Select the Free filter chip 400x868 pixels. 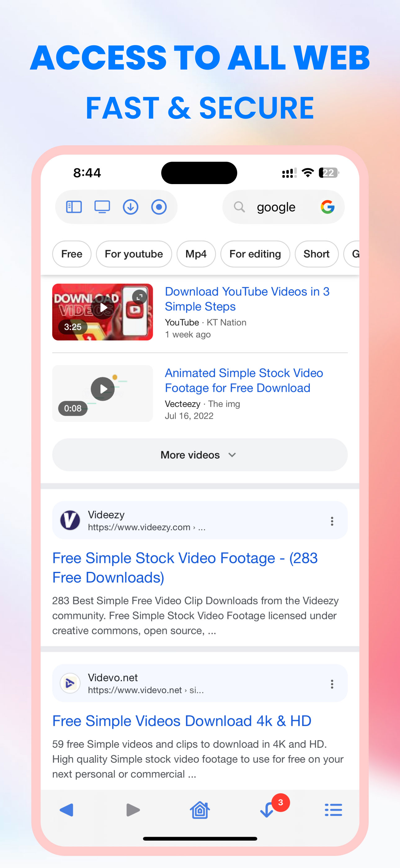click(72, 254)
